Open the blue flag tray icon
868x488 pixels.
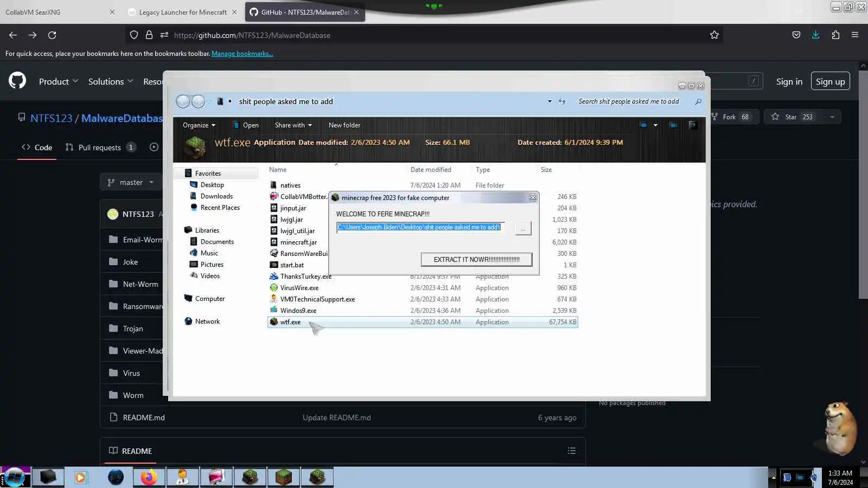tap(787, 478)
